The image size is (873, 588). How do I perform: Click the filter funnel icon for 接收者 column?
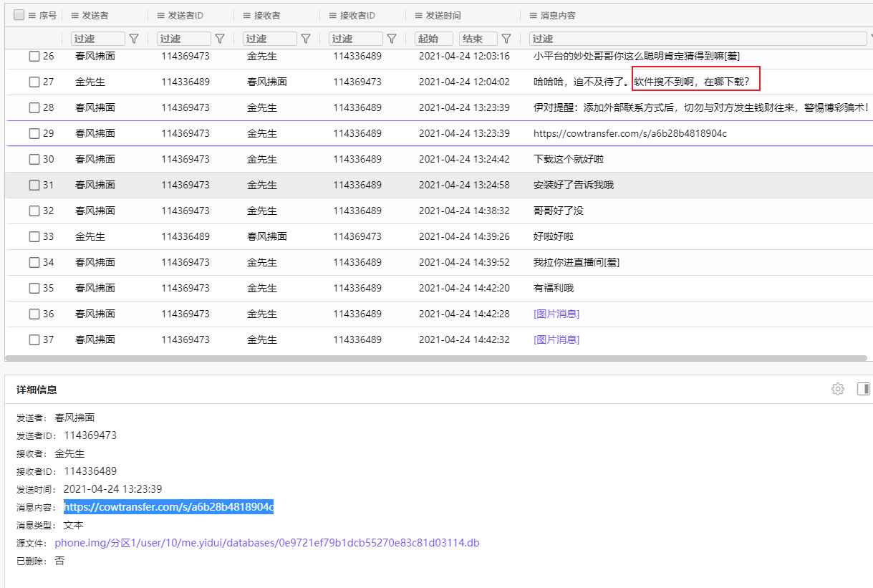tap(306, 39)
